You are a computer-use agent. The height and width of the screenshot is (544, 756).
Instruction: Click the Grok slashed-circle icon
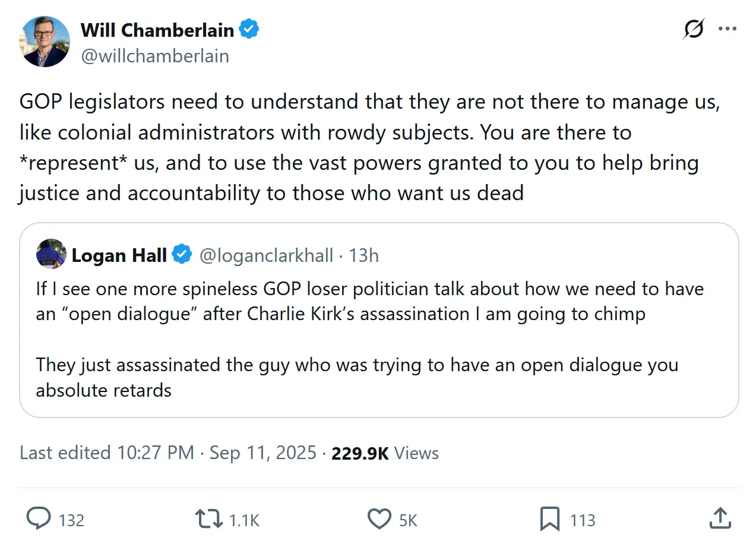coord(693,29)
